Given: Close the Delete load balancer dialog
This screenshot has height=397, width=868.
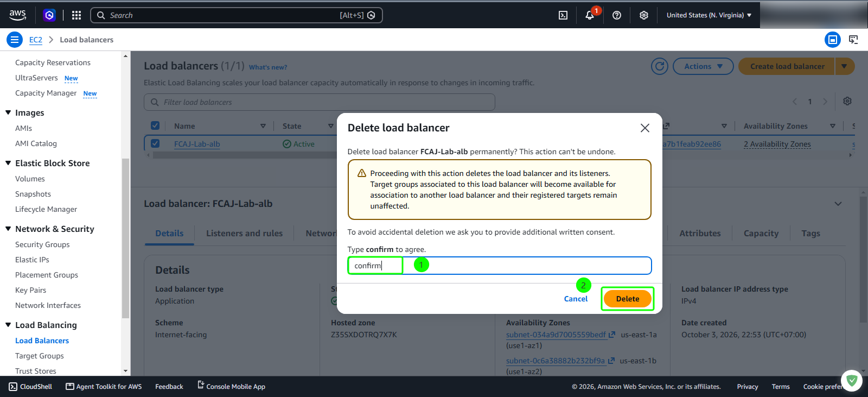Looking at the screenshot, I should click(x=645, y=128).
